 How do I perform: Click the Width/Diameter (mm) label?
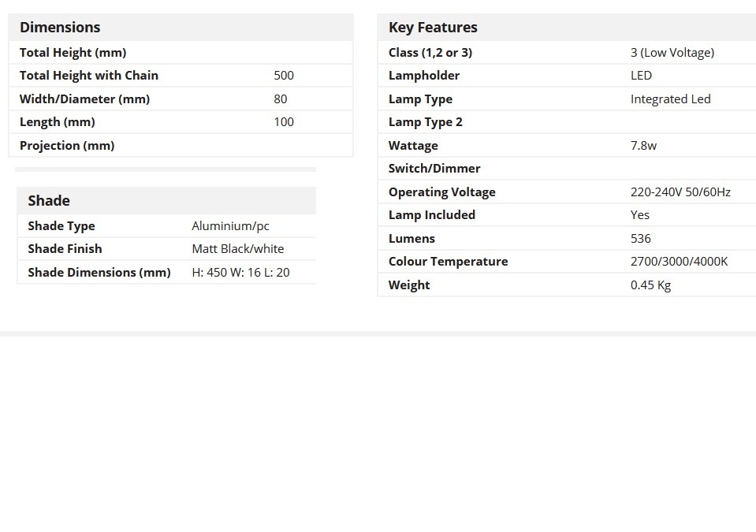84,99
